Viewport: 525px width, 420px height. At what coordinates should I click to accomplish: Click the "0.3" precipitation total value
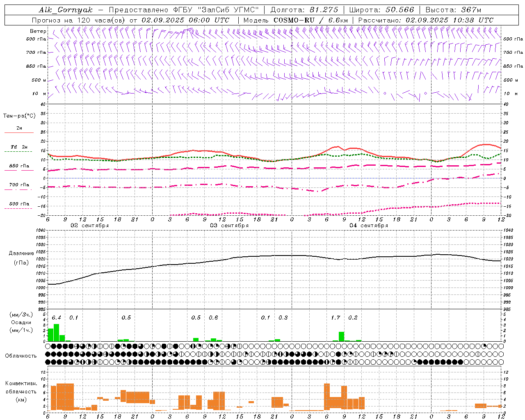(x=283, y=317)
